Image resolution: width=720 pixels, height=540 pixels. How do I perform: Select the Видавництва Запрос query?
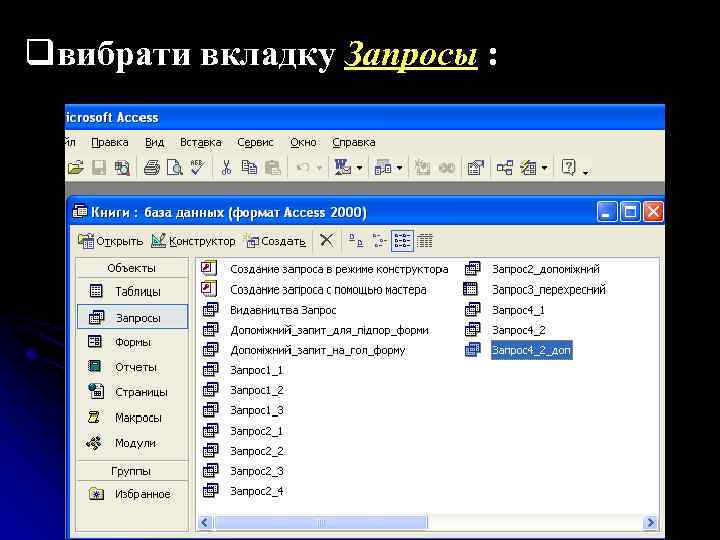click(269, 310)
